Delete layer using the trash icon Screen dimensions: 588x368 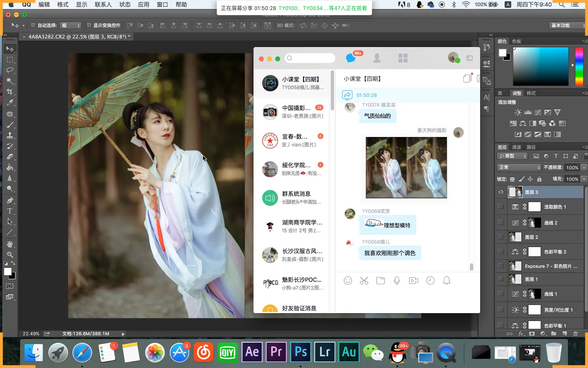click(575, 334)
